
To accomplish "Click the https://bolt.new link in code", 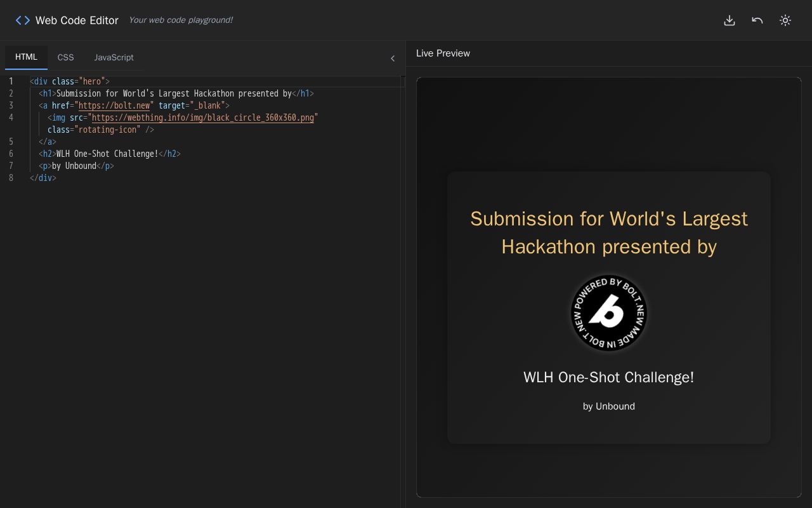I will (114, 105).
